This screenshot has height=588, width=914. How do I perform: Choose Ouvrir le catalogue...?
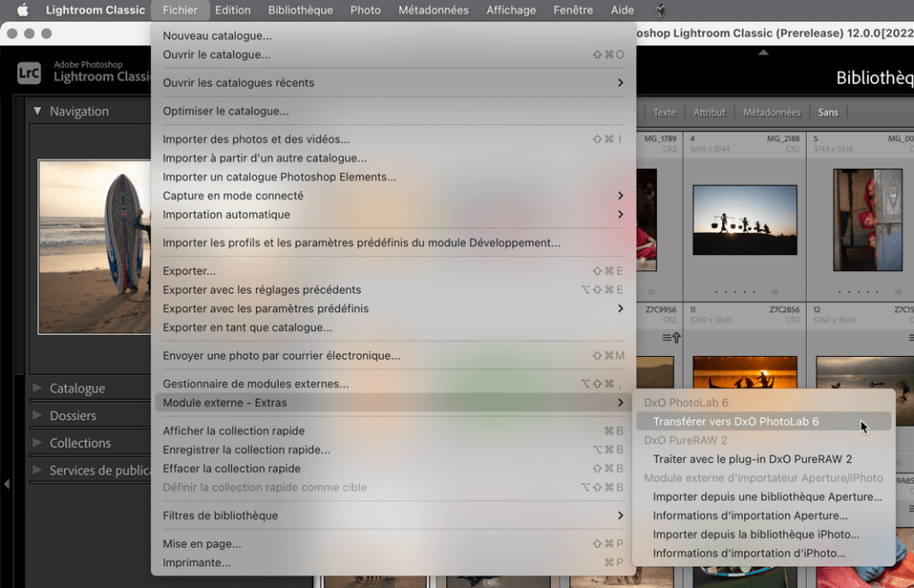(x=393, y=54)
